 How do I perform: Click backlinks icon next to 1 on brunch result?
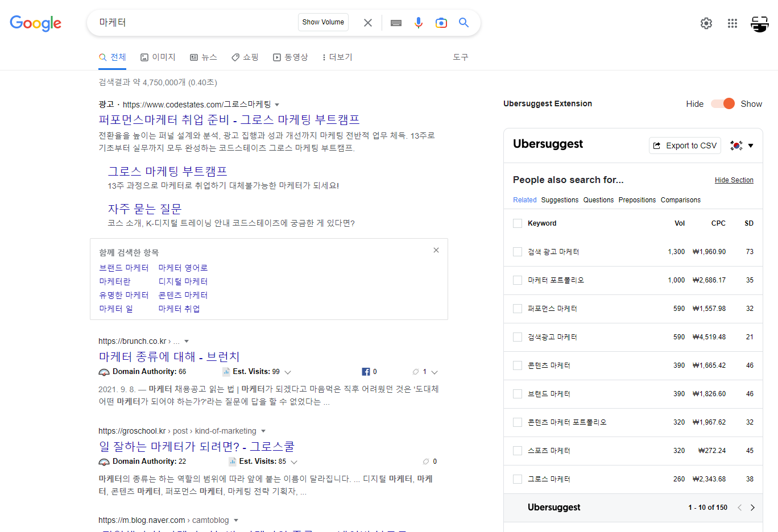pos(416,372)
